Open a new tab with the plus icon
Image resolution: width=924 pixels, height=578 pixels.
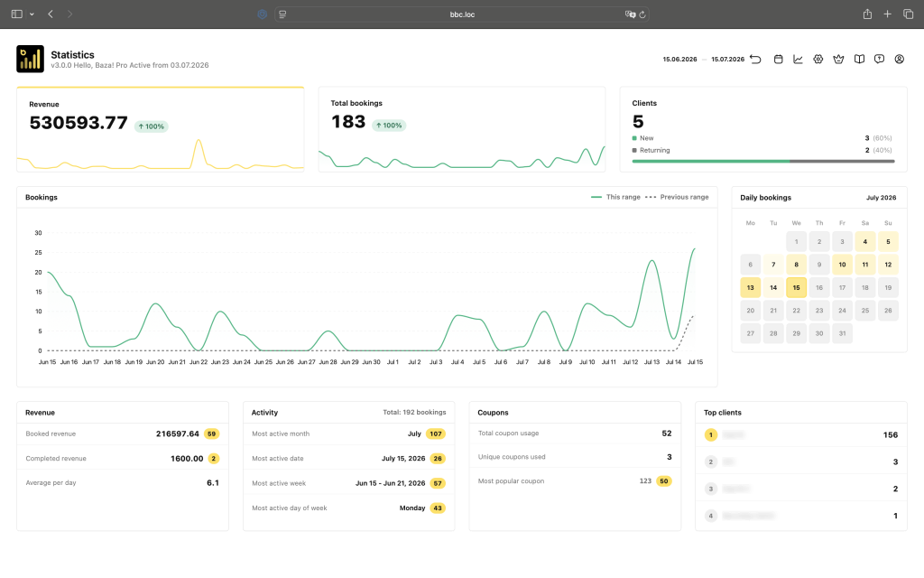888,14
